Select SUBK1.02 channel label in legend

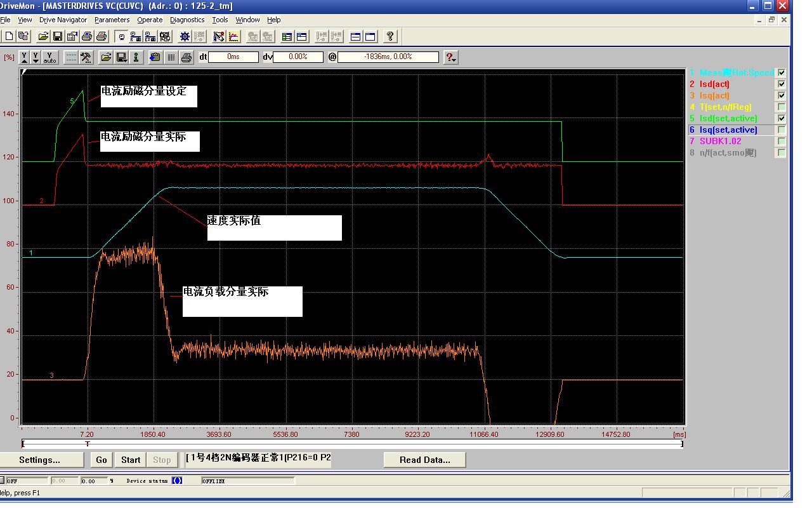click(x=720, y=141)
